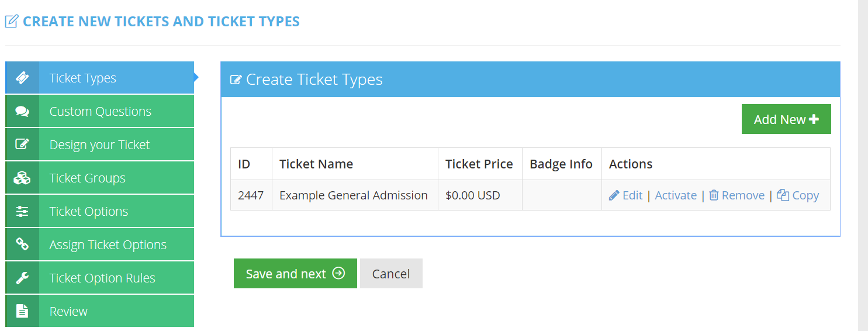Viewport: 868px width, 331px height.
Task: Remove ticket 2447 from the list
Action: 737,195
